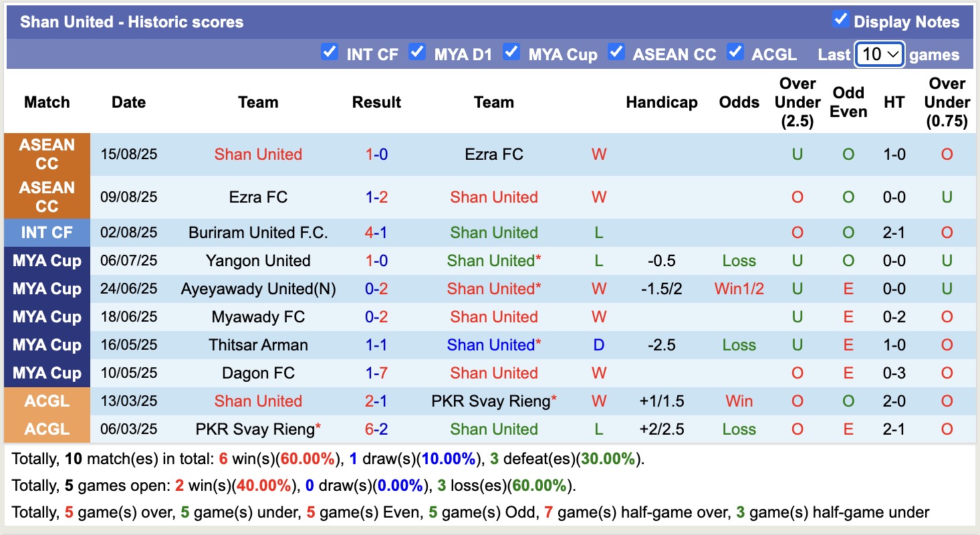Click the Match column header
Screen dimensions: 980x535
(46, 102)
